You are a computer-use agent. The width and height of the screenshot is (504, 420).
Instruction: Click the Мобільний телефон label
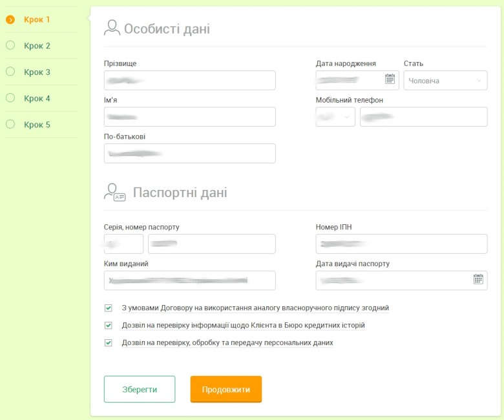tap(350, 100)
